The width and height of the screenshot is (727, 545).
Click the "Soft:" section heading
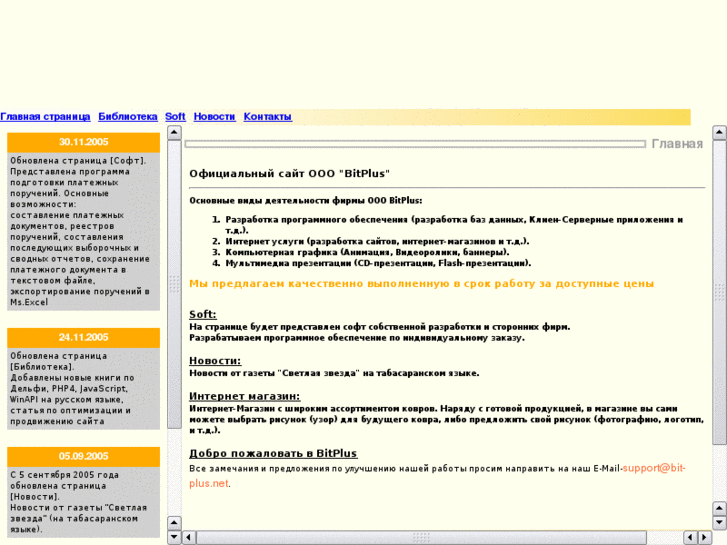[203, 314]
